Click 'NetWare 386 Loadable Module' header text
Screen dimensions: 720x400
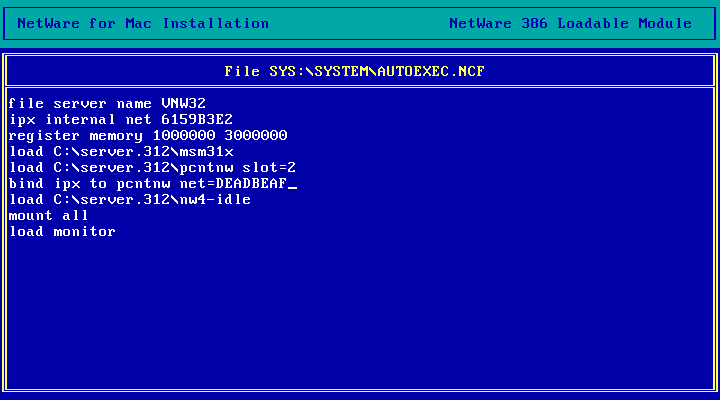pyautogui.click(x=570, y=23)
